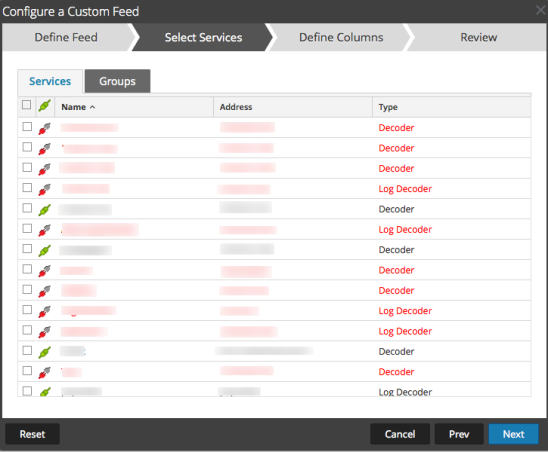The width and height of the screenshot is (548, 452).
Task: Tick the select-all checkbox in the table header
Action: (x=26, y=105)
